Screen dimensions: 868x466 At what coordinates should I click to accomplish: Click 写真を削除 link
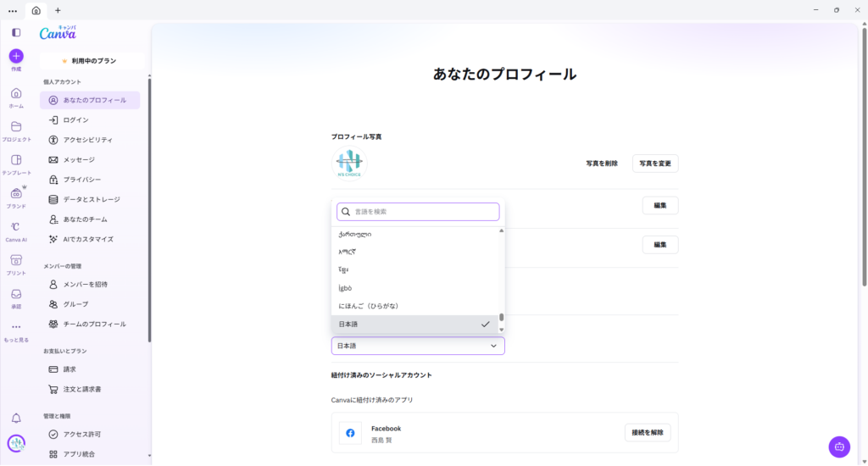coord(602,164)
